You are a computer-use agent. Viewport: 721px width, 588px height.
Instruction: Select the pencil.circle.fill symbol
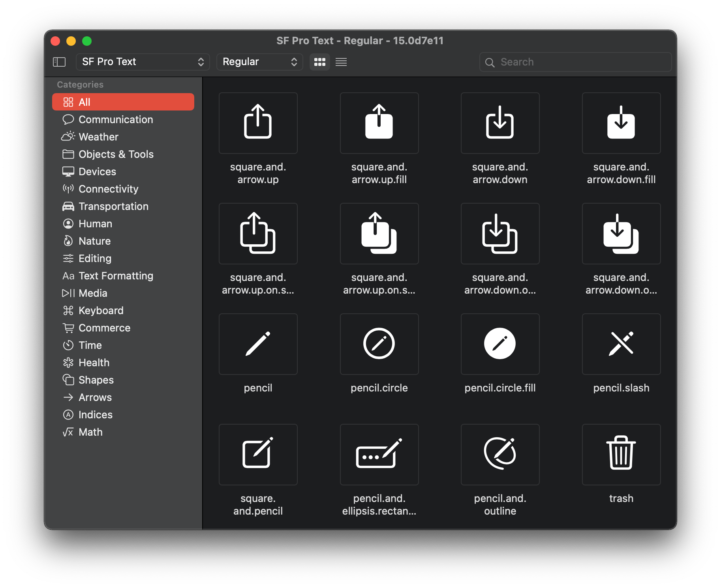pos(500,344)
